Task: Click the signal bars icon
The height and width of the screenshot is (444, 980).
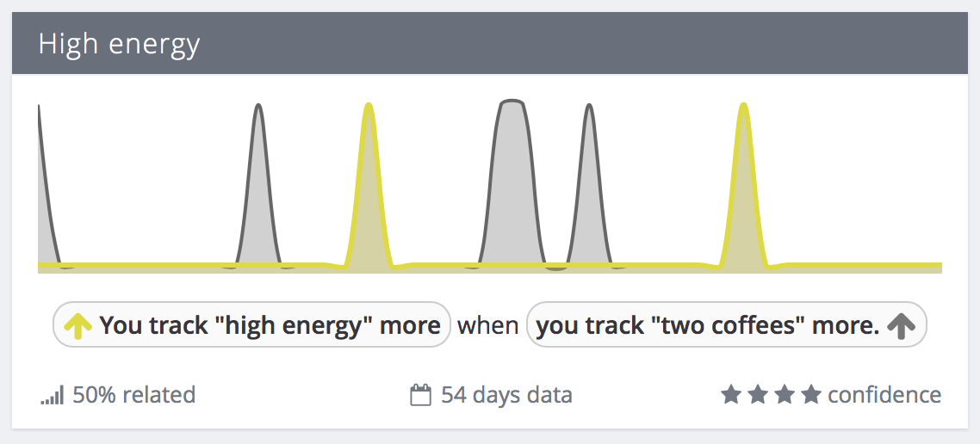Action: (x=53, y=396)
